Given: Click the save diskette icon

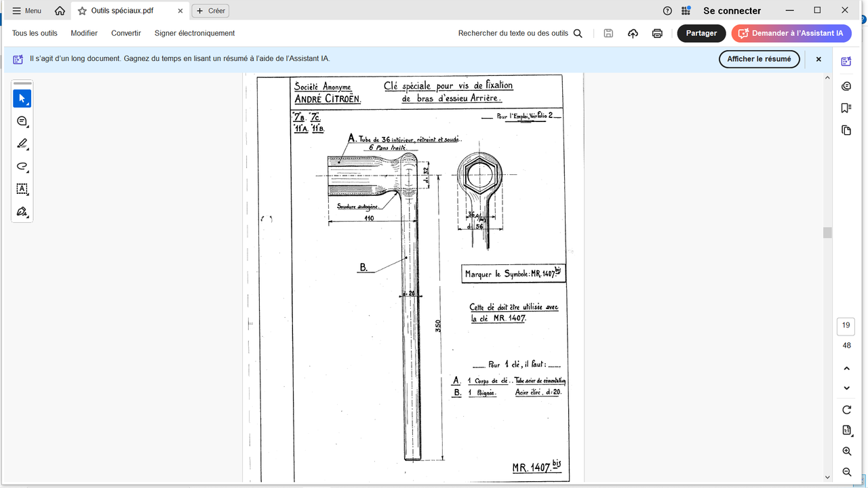Looking at the screenshot, I should coord(608,33).
